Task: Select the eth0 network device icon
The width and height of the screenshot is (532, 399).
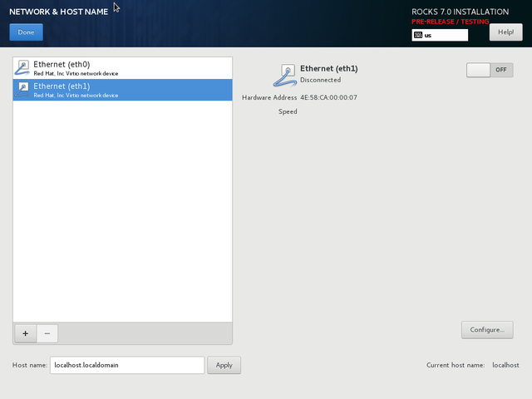Action: click(22, 68)
